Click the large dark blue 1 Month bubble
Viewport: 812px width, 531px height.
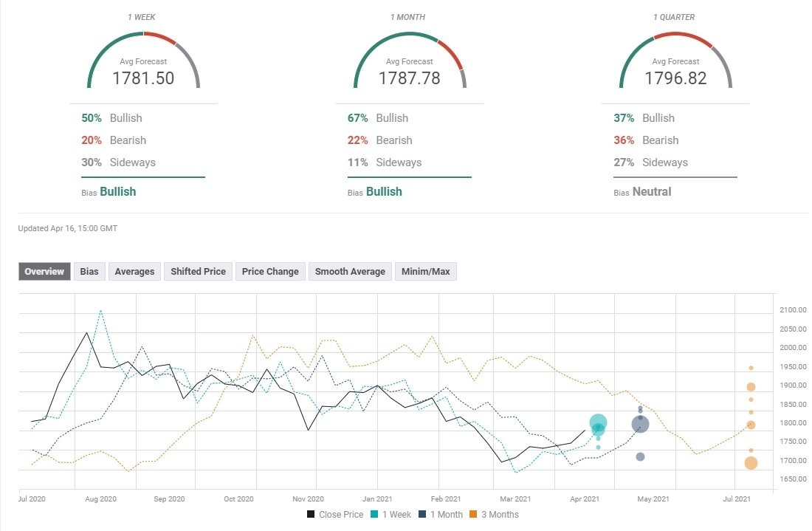coord(640,424)
